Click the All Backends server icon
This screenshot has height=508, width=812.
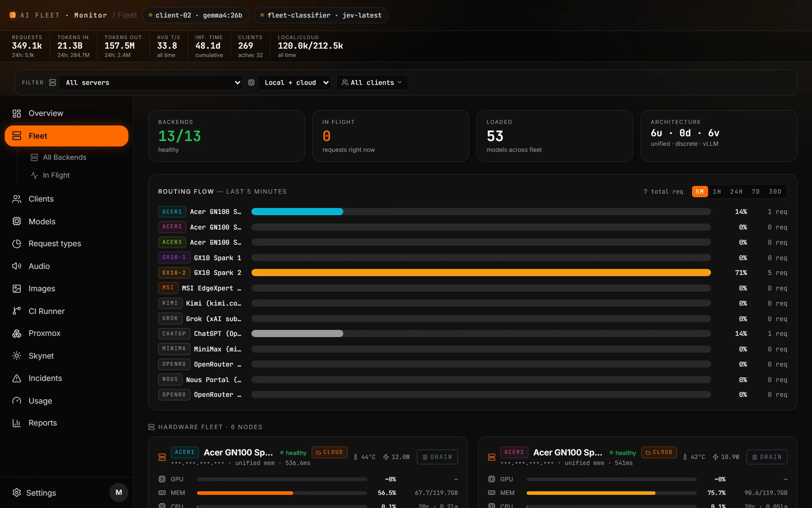[35, 157]
